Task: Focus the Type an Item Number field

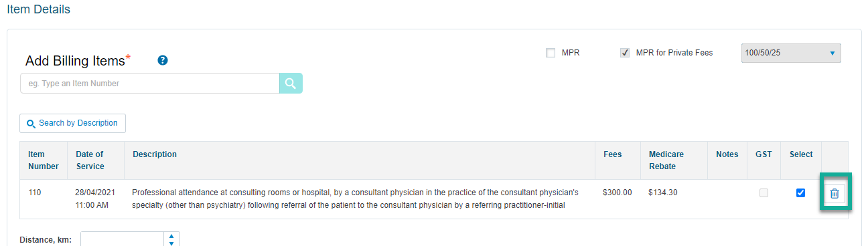Action: [x=150, y=84]
